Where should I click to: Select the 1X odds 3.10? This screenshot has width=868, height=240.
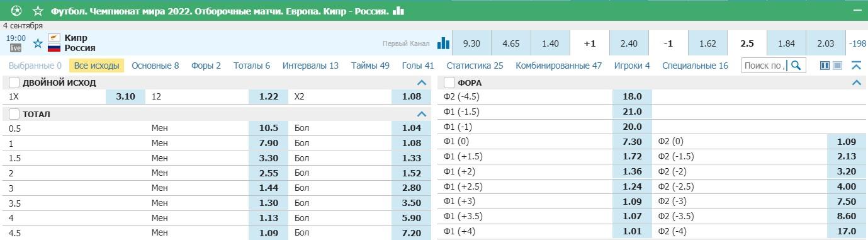pyautogui.click(x=125, y=96)
